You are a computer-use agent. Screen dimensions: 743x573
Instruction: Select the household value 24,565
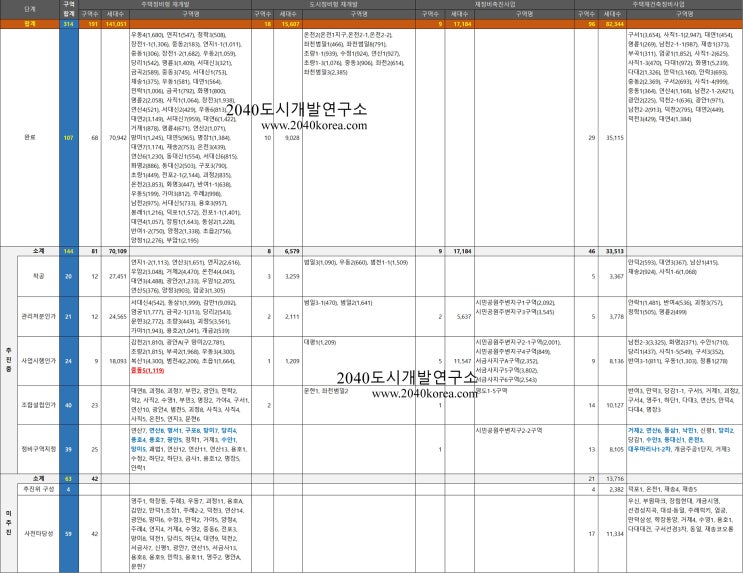pyautogui.click(x=118, y=316)
